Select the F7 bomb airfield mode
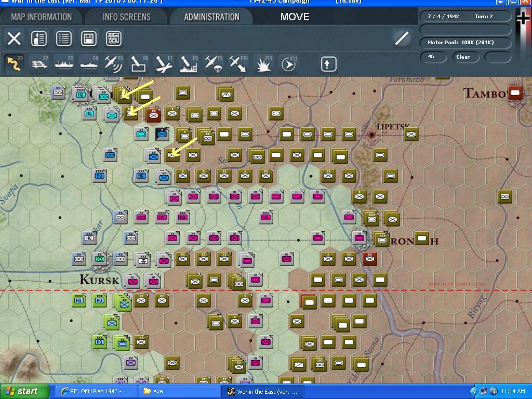Viewport: 532px width, 399px height. 164,63
